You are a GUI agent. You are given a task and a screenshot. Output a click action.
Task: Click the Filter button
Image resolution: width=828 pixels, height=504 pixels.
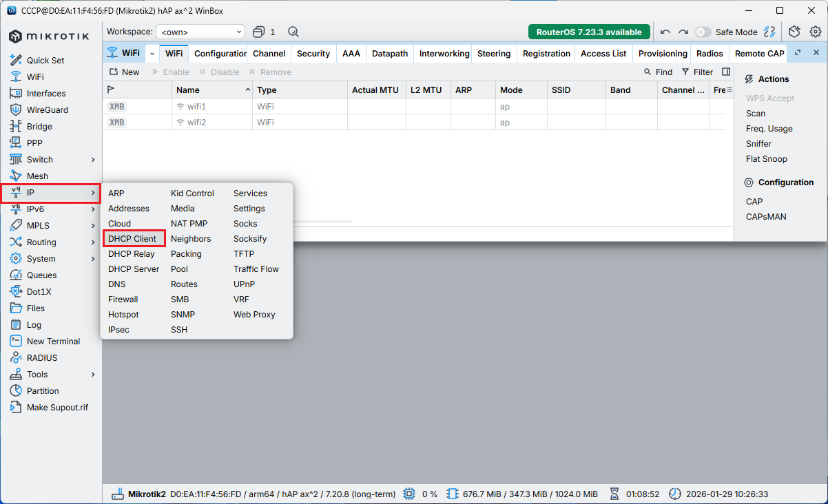click(697, 72)
